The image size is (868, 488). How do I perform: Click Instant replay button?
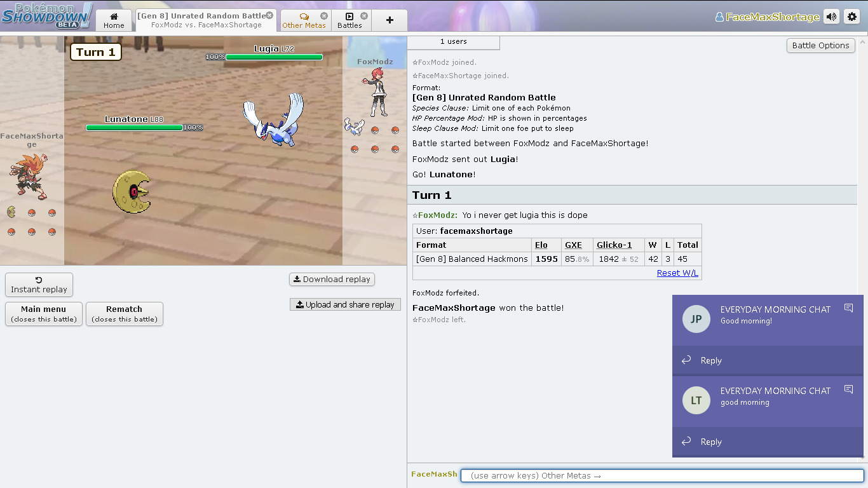39,285
